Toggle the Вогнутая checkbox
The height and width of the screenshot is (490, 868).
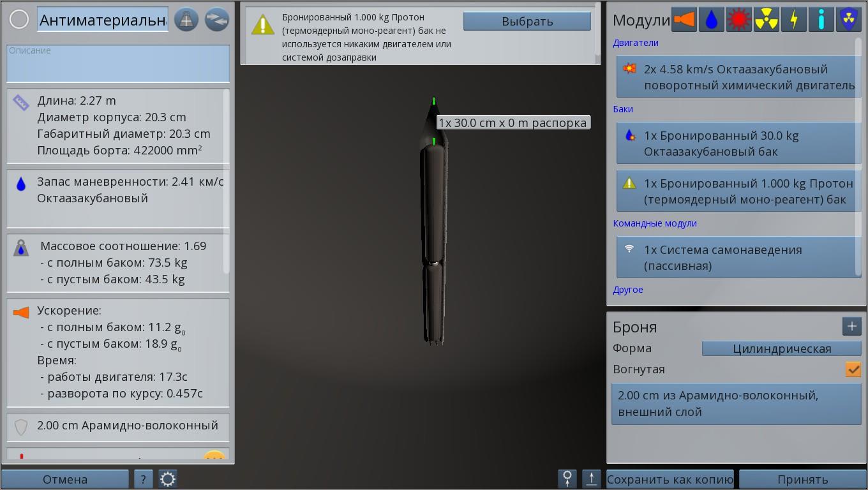pos(853,369)
